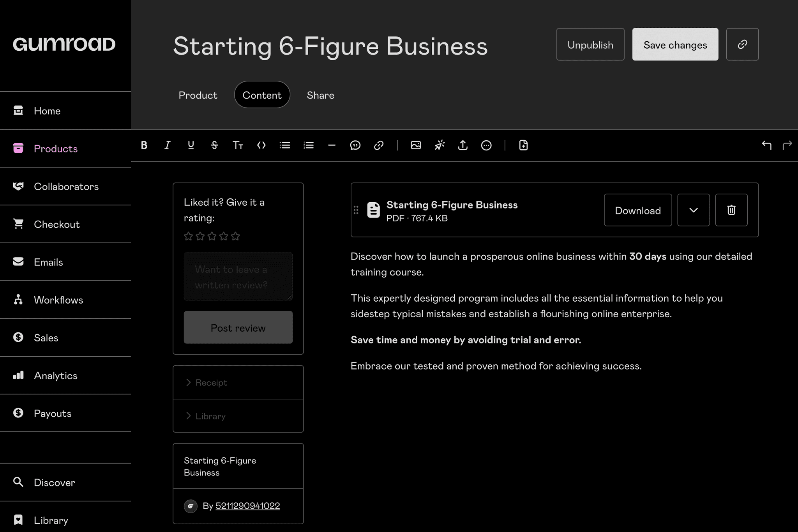Open the insert link tool
The height and width of the screenshot is (532, 798).
click(379, 145)
